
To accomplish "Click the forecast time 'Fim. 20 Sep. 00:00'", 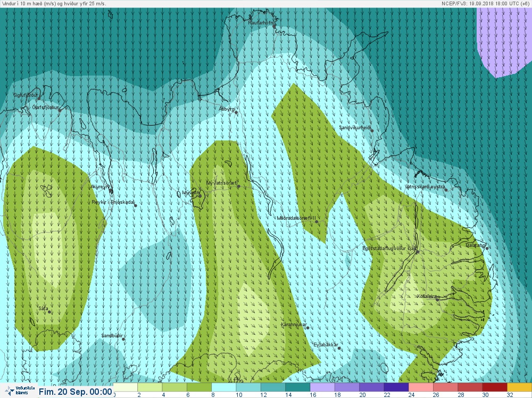I will pyautogui.click(x=76, y=392).
